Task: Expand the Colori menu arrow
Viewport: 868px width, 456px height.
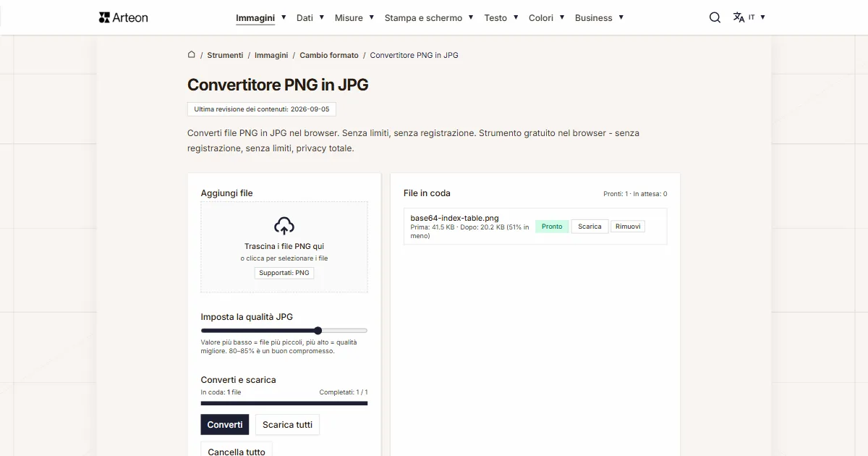Action: (562, 17)
